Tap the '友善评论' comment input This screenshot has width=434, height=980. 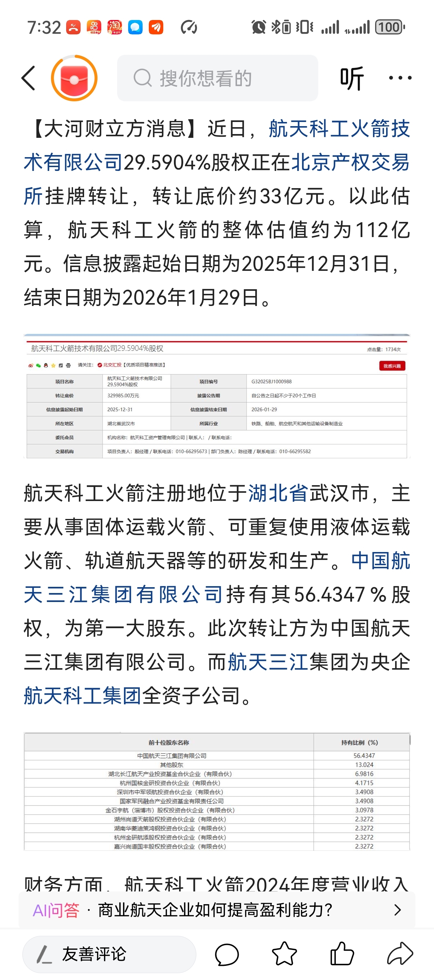pyautogui.click(x=109, y=955)
